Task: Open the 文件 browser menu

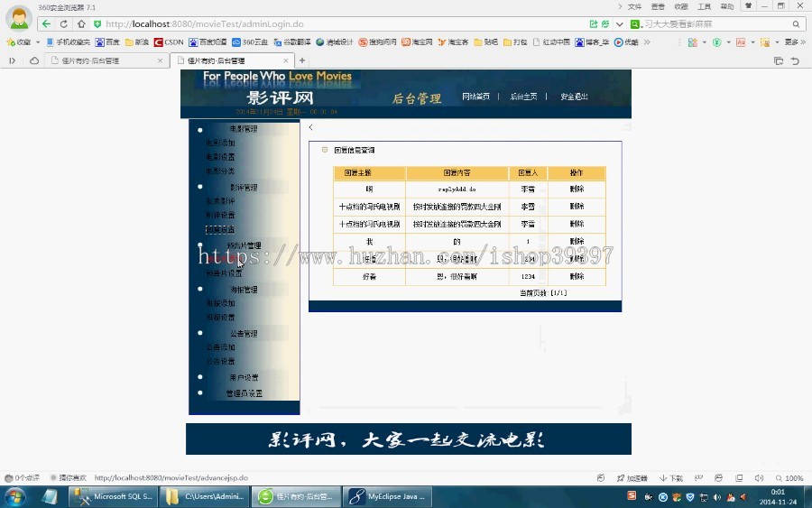Action: tap(634, 6)
